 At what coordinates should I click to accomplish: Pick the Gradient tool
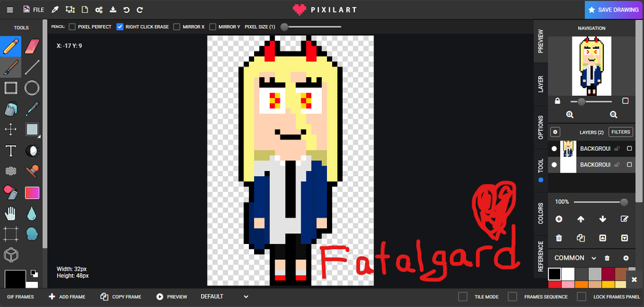pos(32,193)
